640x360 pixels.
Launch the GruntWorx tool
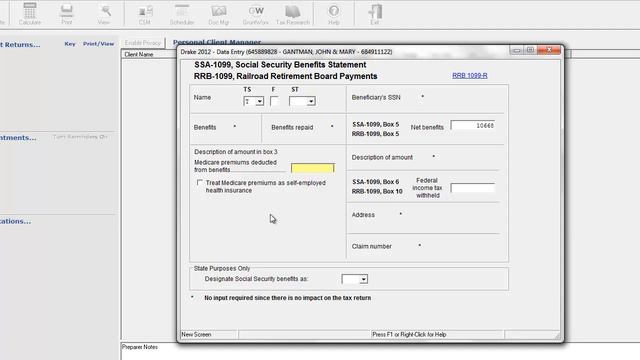256,14
